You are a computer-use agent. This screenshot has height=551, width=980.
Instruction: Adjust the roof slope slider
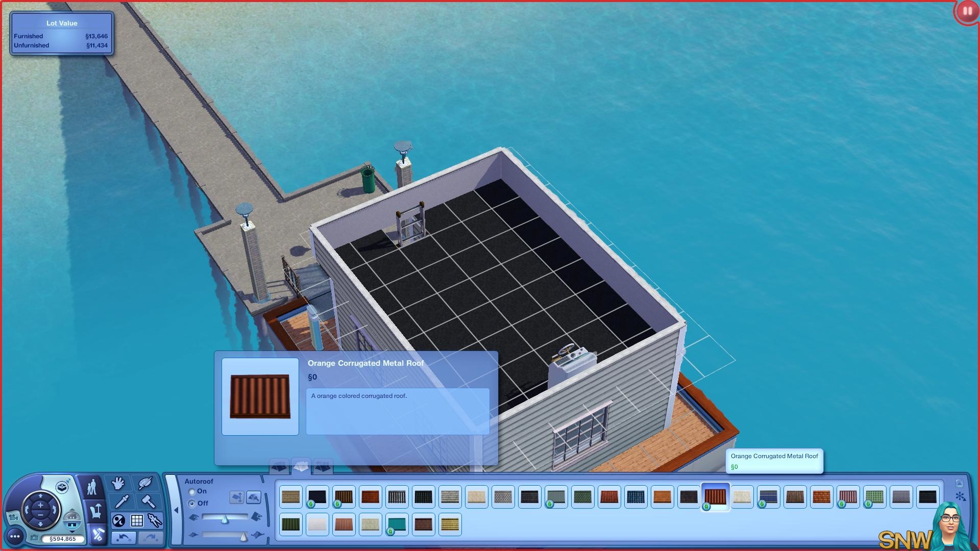tap(225, 518)
